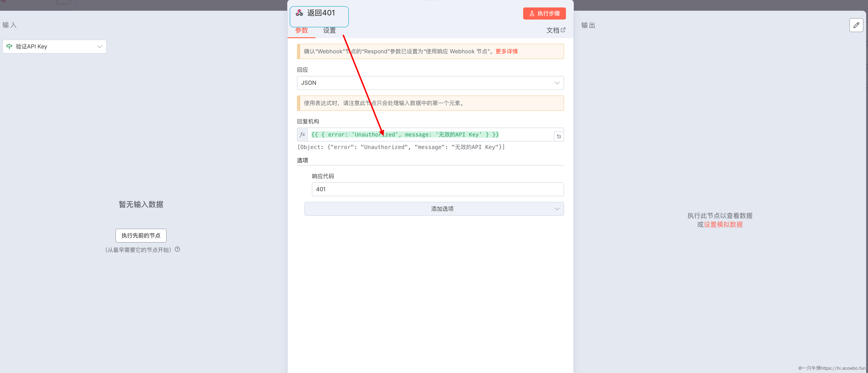The height and width of the screenshot is (373, 868).
Task: Click the reset icon beside the expression field
Action: pyautogui.click(x=559, y=136)
